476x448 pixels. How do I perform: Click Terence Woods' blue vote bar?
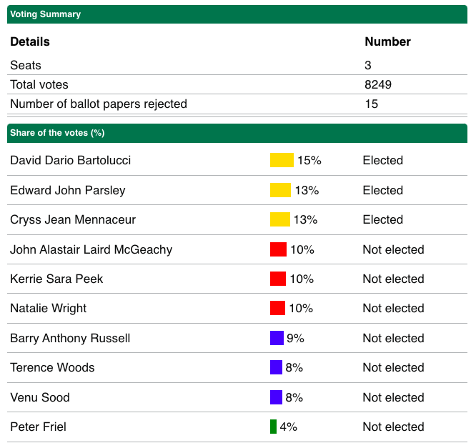[x=276, y=367]
